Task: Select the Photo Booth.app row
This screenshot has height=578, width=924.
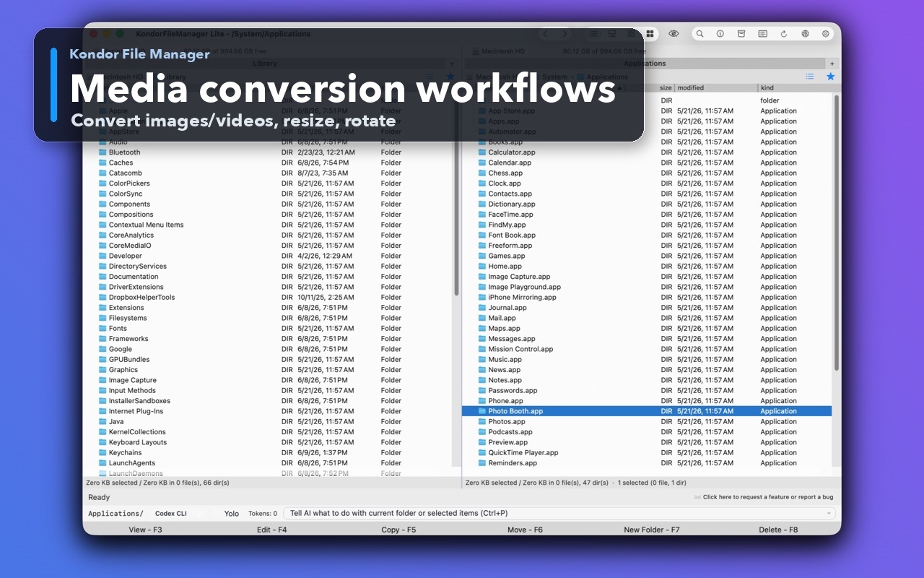Action: [647, 411]
